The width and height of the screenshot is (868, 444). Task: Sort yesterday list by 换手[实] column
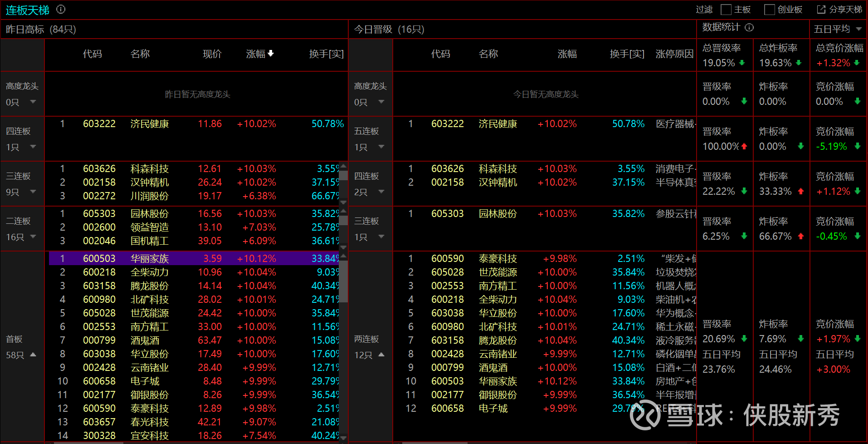[x=326, y=54]
